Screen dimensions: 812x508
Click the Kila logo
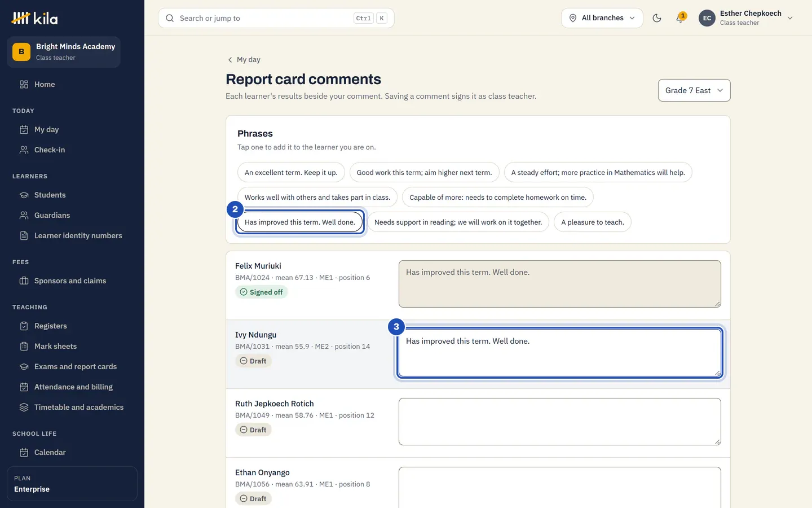pyautogui.click(x=34, y=18)
